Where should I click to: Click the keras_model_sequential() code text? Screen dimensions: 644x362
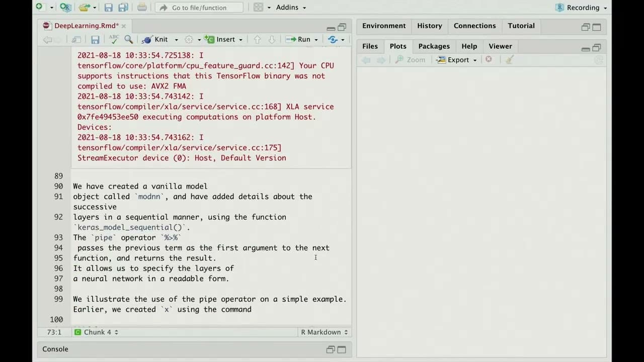point(130,227)
